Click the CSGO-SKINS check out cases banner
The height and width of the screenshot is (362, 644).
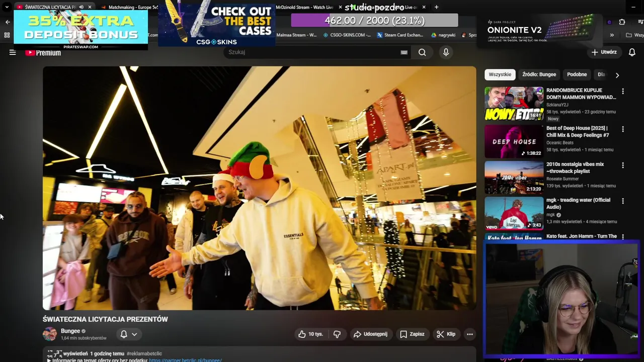(x=216, y=24)
